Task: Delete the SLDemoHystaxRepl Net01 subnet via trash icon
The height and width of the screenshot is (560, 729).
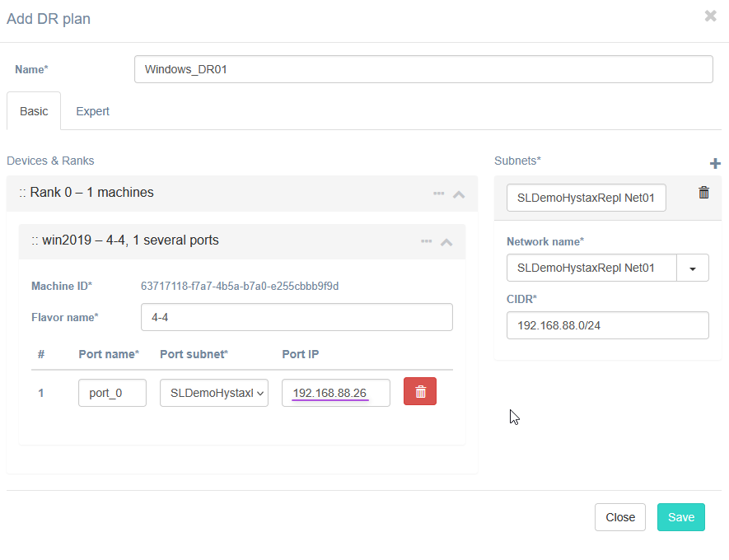Action: click(703, 193)
